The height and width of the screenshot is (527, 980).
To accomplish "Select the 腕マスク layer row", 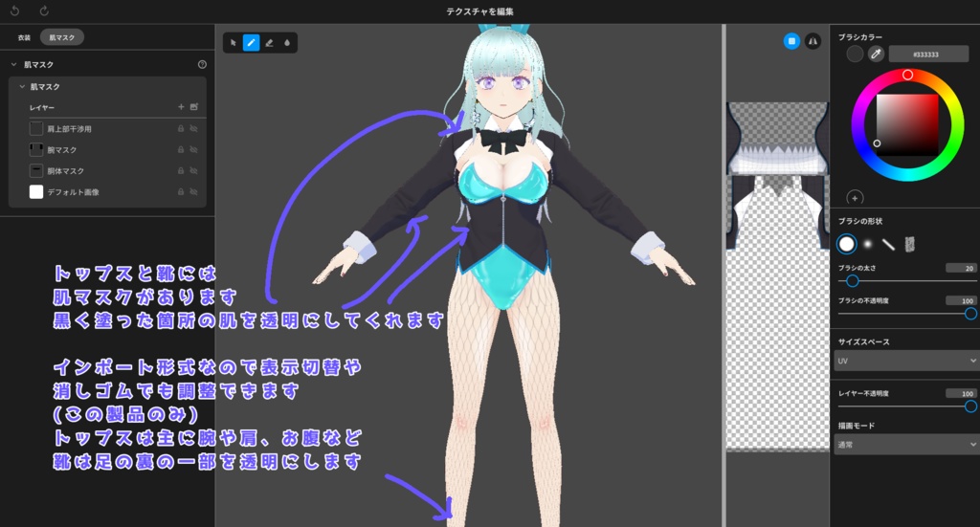I will tap(113, 150).
